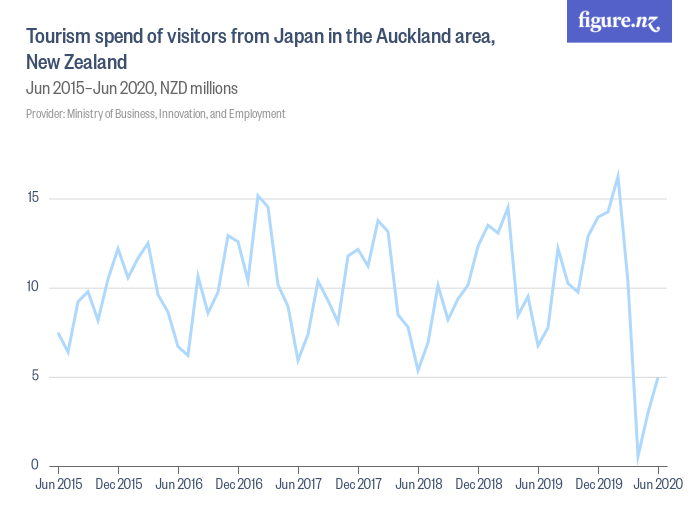Viewport: 700px width, 525px height.
Task: Select the Jun 2016 x-axis label
Action: tap(178, 485)
